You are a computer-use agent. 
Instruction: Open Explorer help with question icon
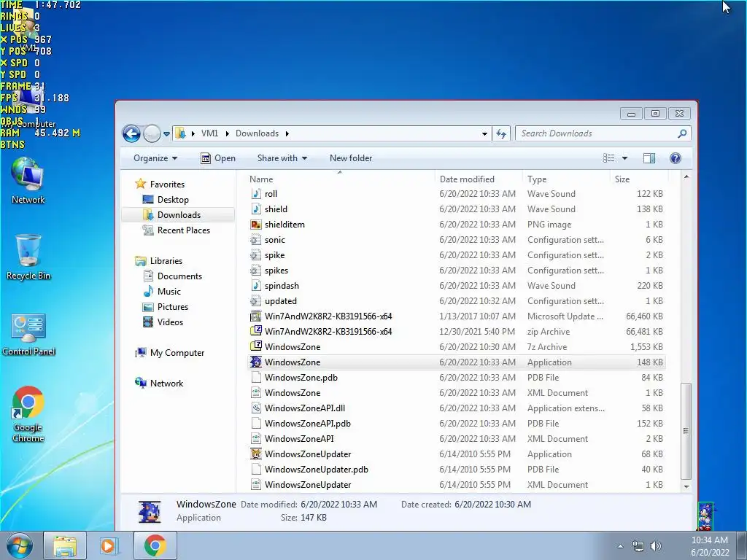pyautogui.click(x=675, y=158)
